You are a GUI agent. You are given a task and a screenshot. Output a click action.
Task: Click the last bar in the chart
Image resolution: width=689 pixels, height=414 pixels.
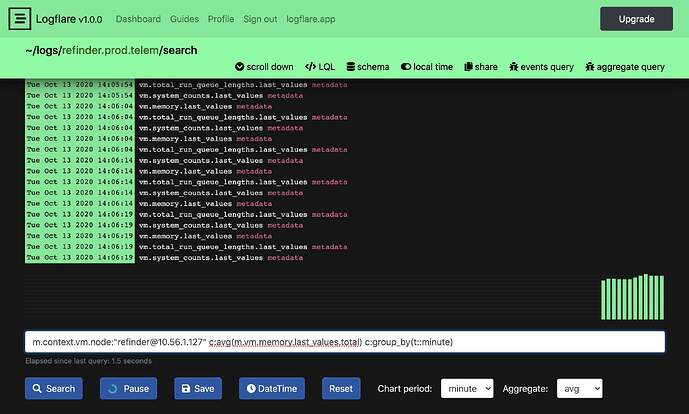[662, 298]
